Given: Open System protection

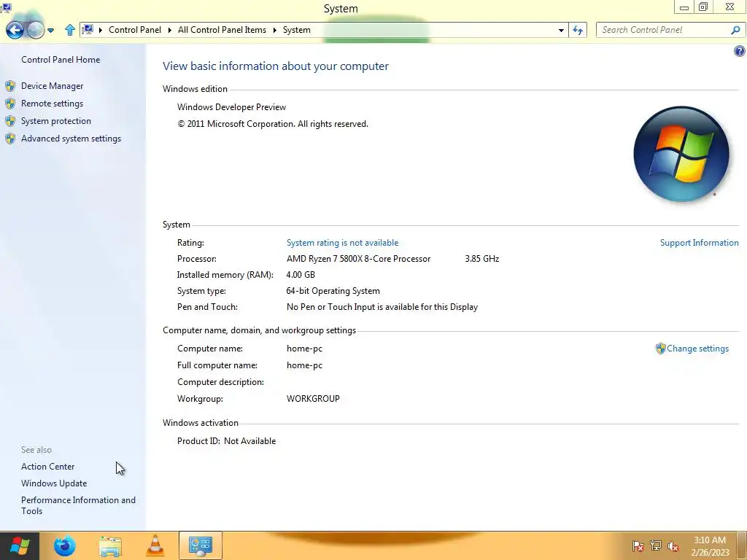Looking at the screenshot, I should pyautogui.click(x=55, y=121).
